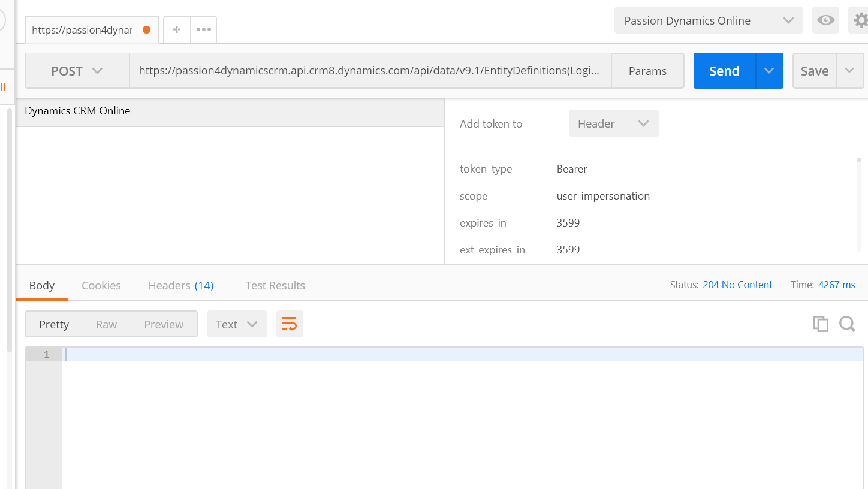Copy the response body to clipboard
868x489 pixels.
(821, 324)
